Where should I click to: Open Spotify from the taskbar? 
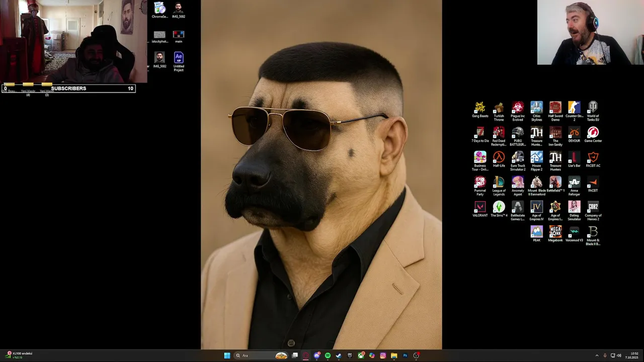pyautogui.click(x=328, y=355)
